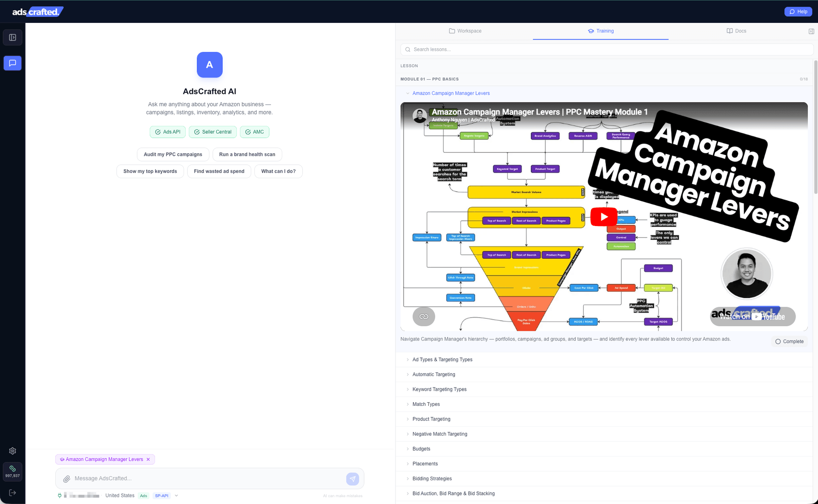Click the Seller Central connection badge
The image size is (818, 504).
point(213,132)
